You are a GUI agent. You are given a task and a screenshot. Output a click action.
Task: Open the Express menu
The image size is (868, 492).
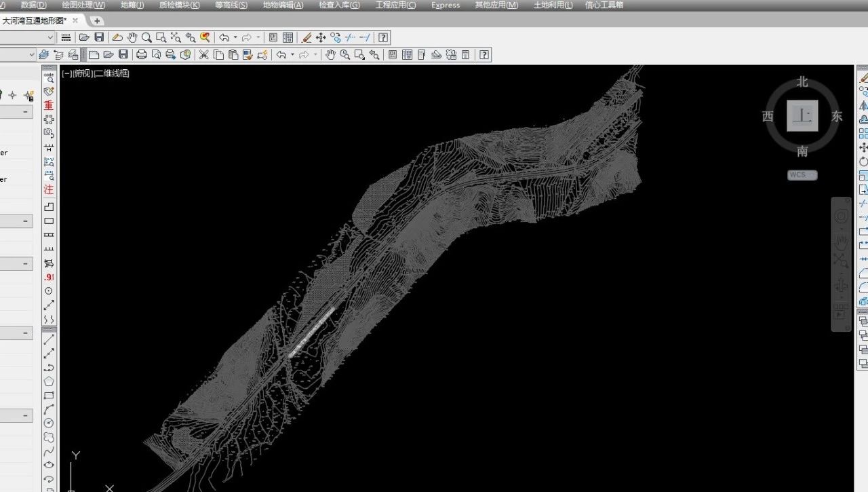(x=446, y=5)
